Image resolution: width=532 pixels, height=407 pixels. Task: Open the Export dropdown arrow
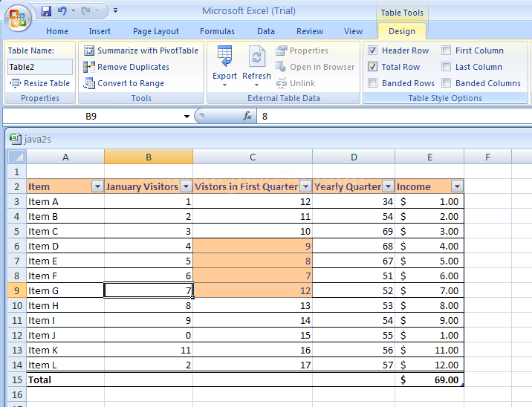pyautogui.click(x=224, y=85)
